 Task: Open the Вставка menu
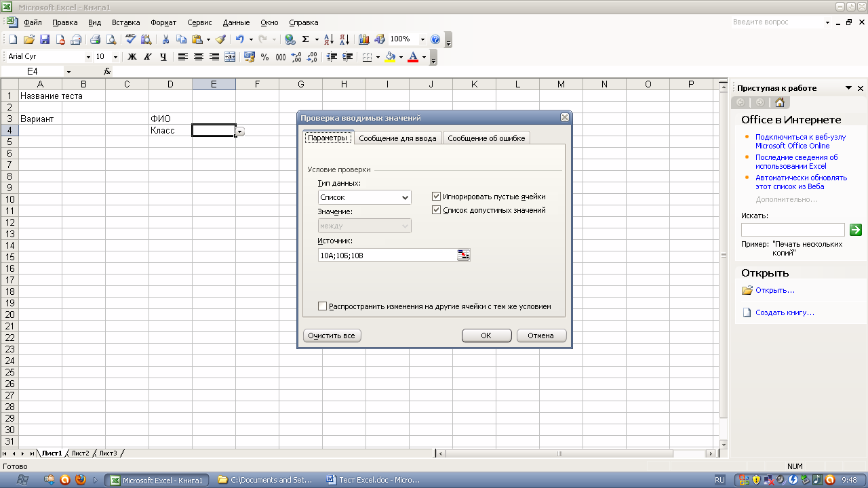[x=126, y=22]
